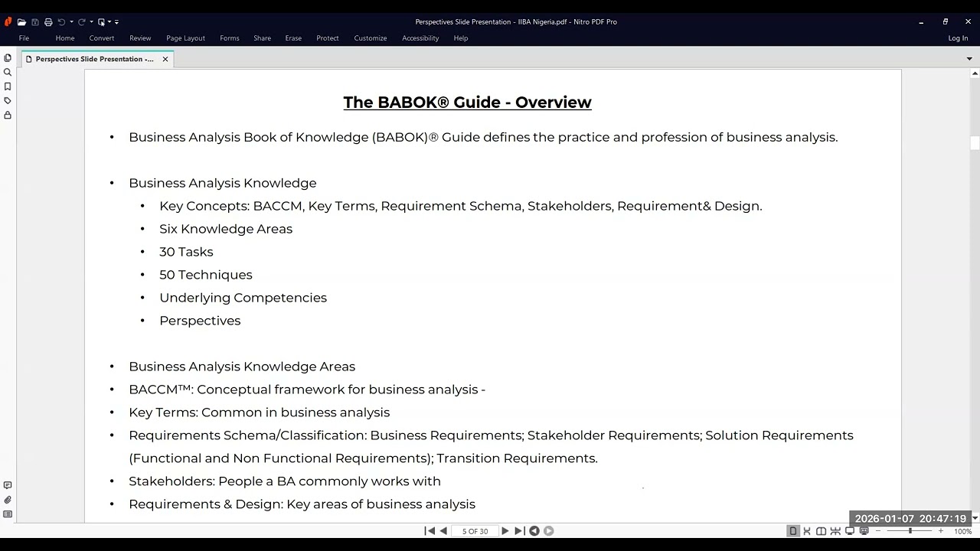The width and height of the screenshot is (980, 551).
Task: Open the Protect ribbon tab
Action: coord(328,38)
